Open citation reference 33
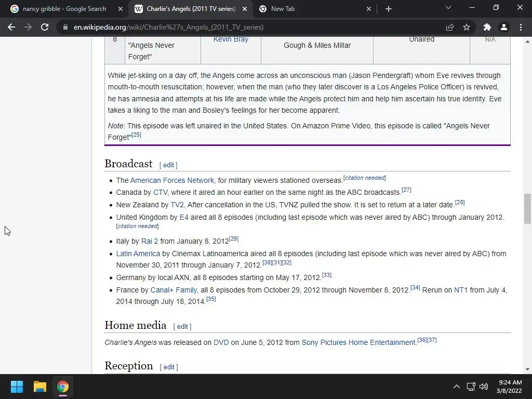This screenshot has width=532, height=399. (x=327, y=275)
